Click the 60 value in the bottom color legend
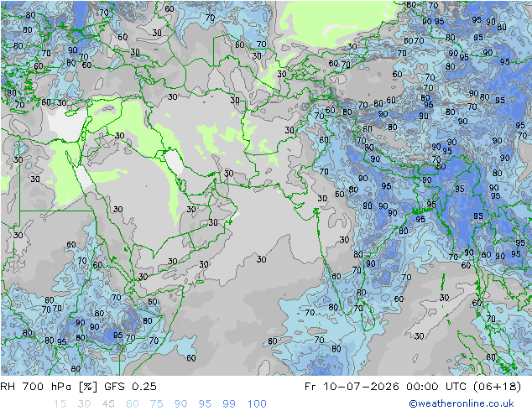This screenshot has width=532, height=411. coord(133,404)
